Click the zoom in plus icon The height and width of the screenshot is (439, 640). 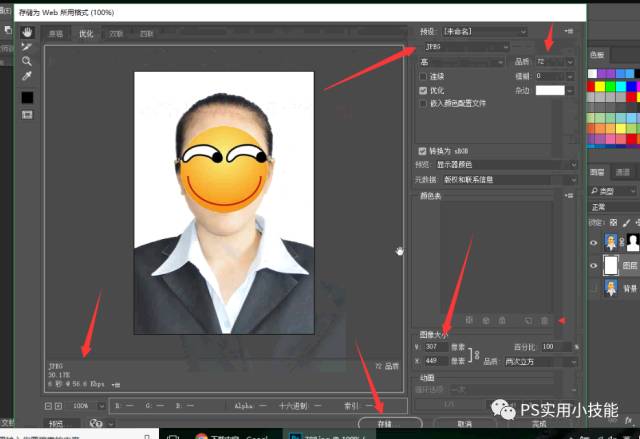[58, 406]
